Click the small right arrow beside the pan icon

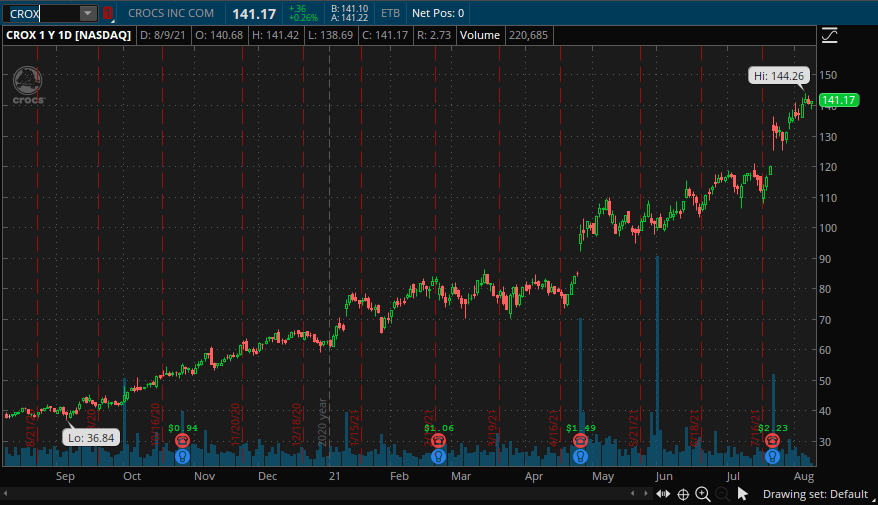point(645,494)
